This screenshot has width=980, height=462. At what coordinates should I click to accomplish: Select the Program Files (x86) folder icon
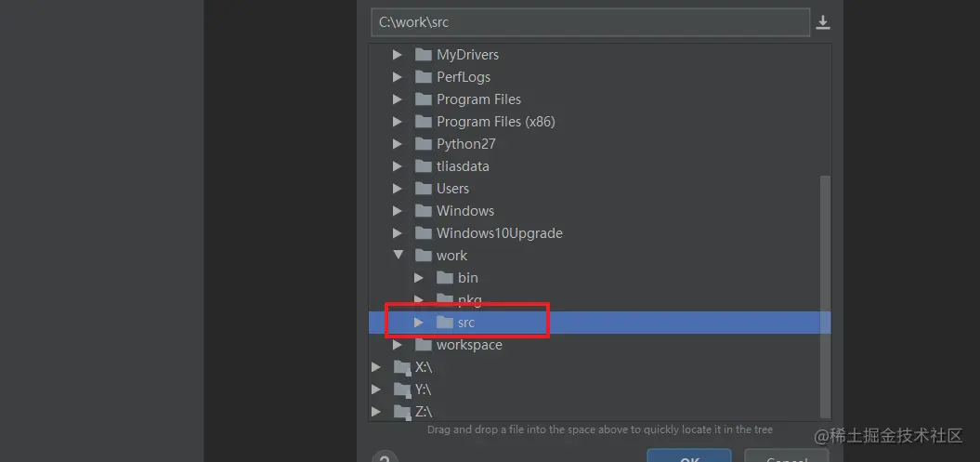click(x=424, y=122)
